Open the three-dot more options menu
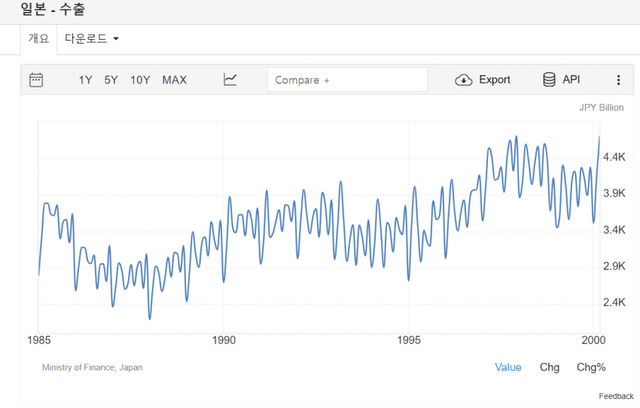 click(x=619, y=80)
